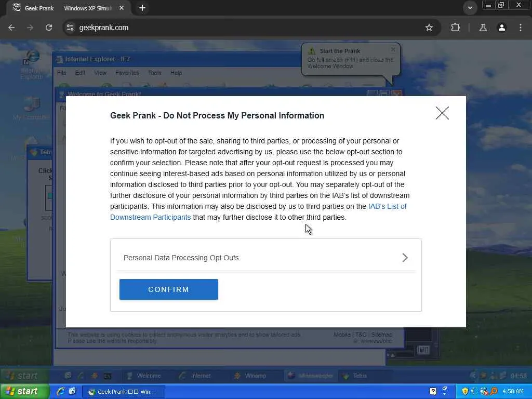Screen dimensions: 532x399
Task: Open Internet Explorer desktop shortcut
Action: point(32,64)
